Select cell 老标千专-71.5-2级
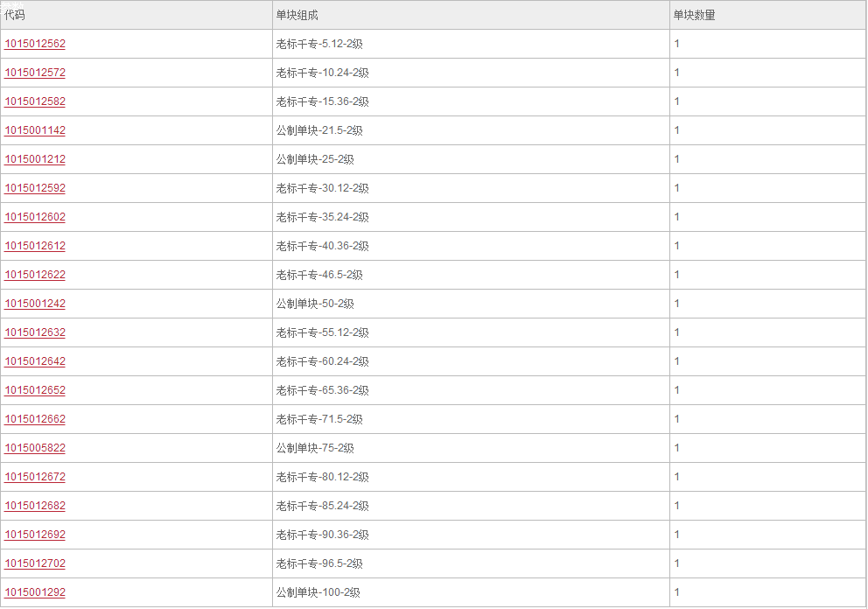The image size is (868, 609). point(471,419)
